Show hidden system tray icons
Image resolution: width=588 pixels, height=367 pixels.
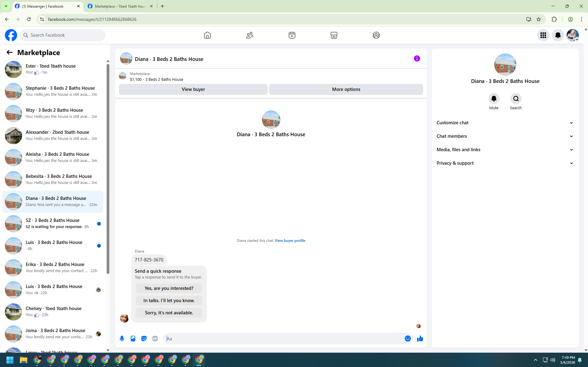[536, 360]
